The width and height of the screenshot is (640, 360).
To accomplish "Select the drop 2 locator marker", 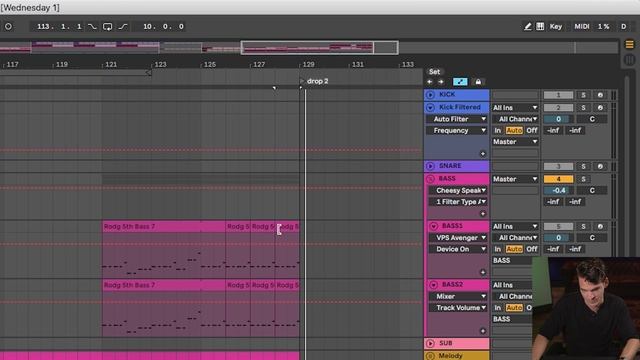I will pyautogui.click(x=314, y=81).
